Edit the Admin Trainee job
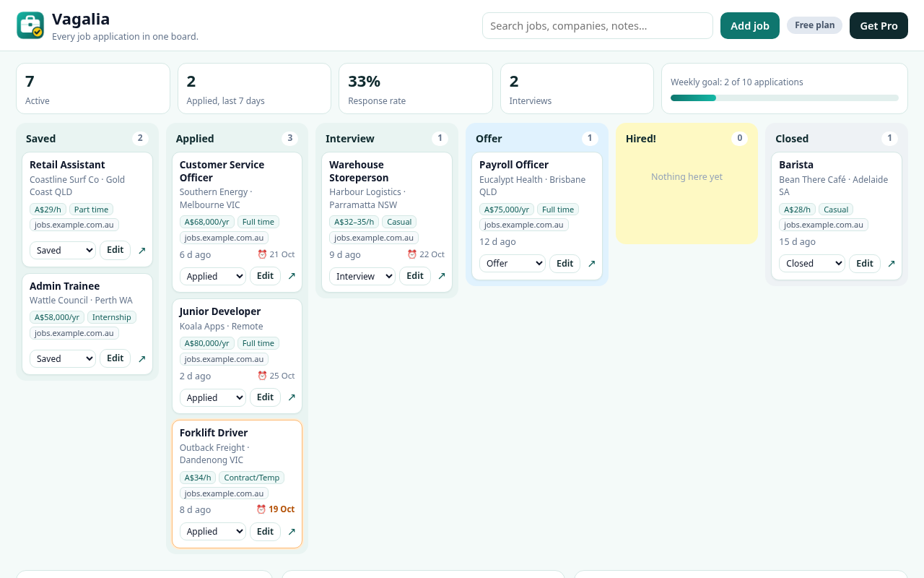The image size is (924, 578). tap(115, 358)
